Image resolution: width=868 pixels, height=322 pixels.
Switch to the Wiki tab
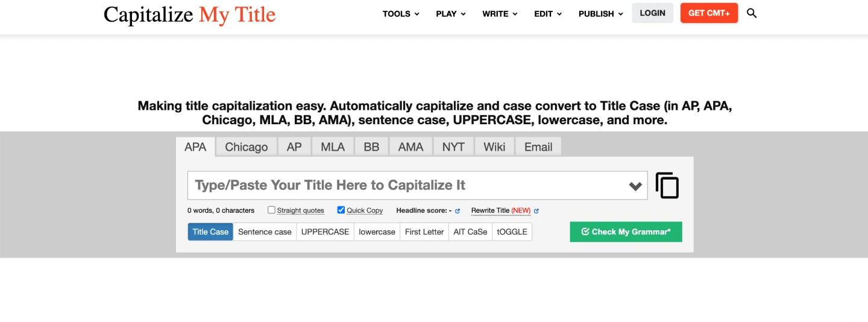point(494,147)
